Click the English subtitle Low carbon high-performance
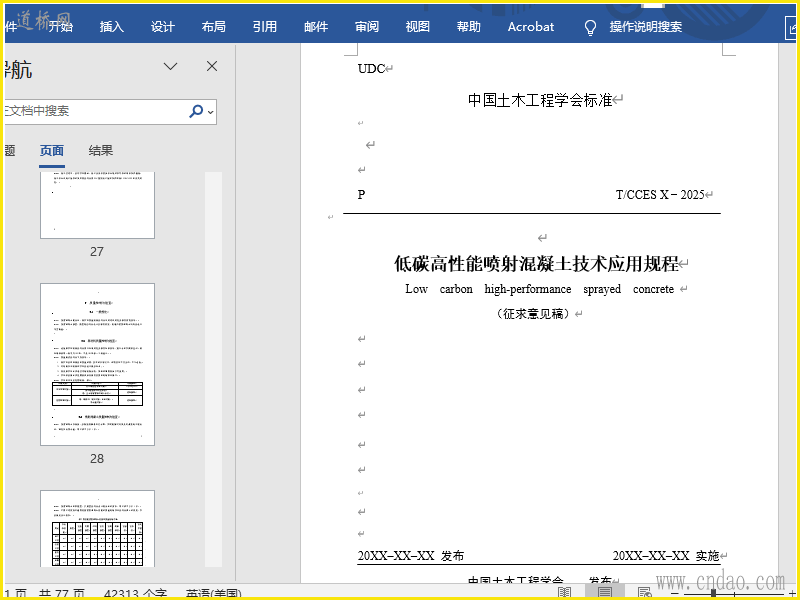Image resolution: width=800 pixels, height=600 pixels. pyautogui.click(x=540, y=289)
